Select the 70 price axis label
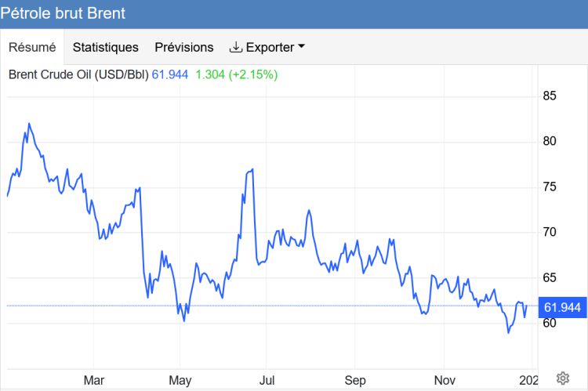The width and height of the screenshot is (588, 391). (550, 233)
